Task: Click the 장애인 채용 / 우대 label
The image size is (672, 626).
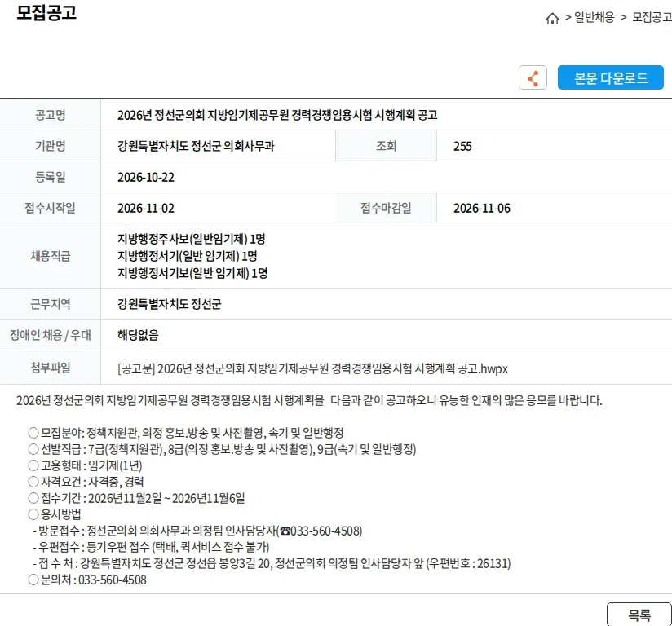Action: pyautogui.click(x=50, y=335)
